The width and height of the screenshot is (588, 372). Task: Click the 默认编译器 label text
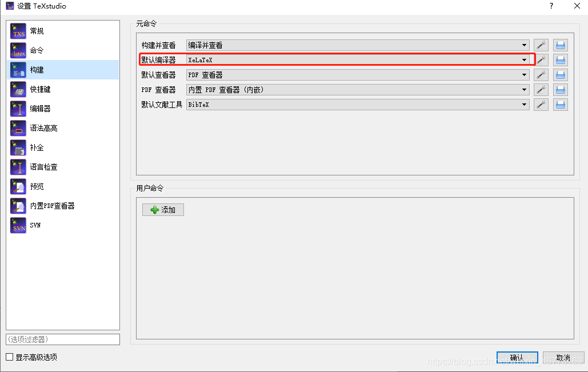159,60
